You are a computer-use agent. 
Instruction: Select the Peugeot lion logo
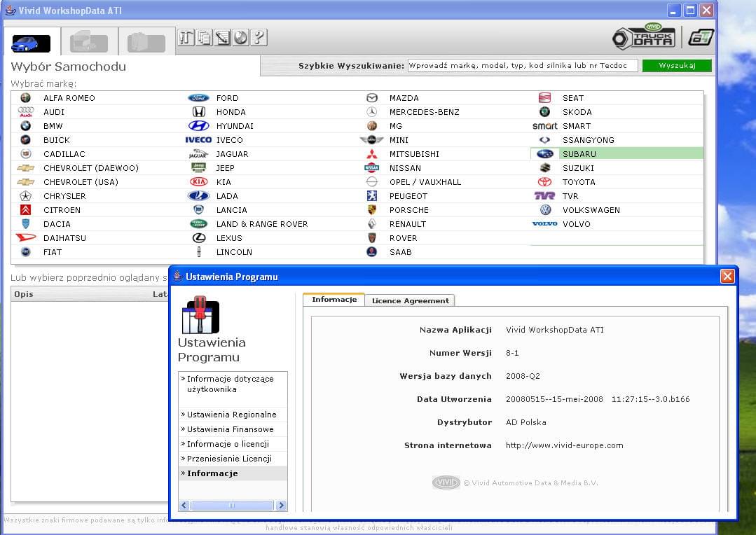click(372, 195)
